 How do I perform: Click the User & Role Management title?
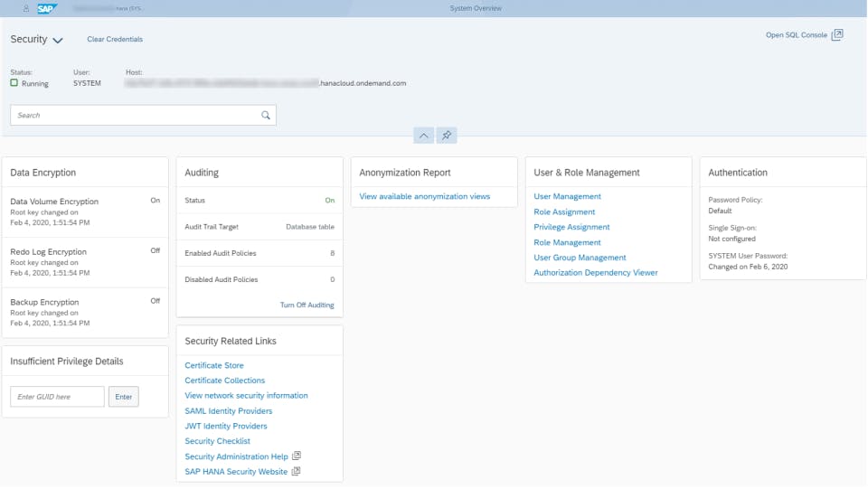586,173
